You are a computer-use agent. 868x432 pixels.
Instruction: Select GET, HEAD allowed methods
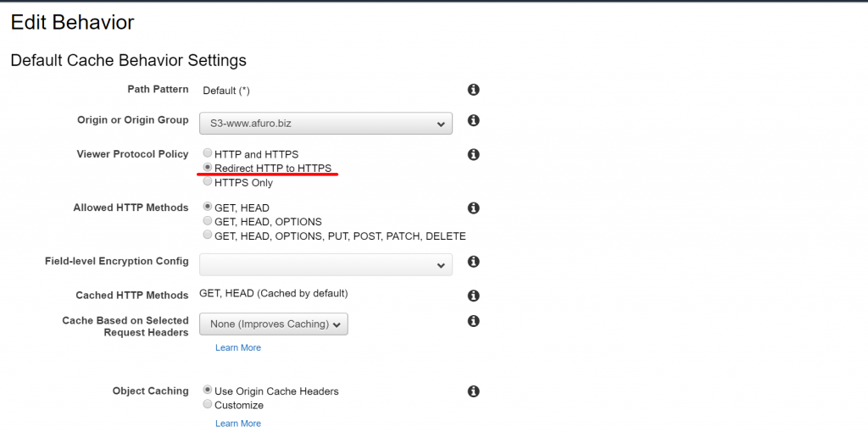(208, 207)
